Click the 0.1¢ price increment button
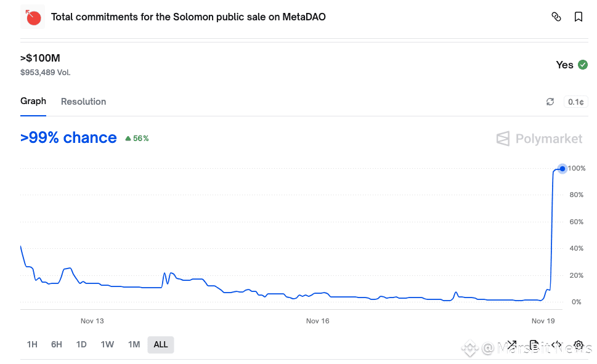This screenshot has height=364, width=597. coord(576,102)
